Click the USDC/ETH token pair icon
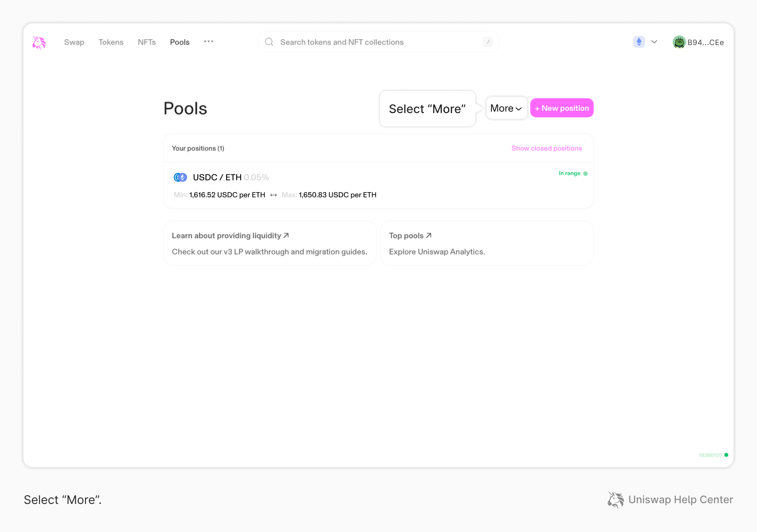The height and width of the screenshot is (532, 757). tap(180, 177)
